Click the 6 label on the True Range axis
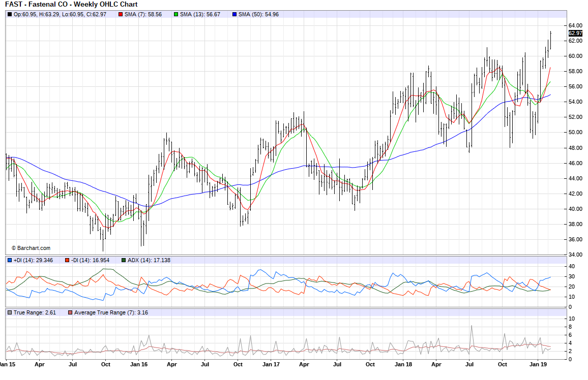Image resolution: width=588 pixels, height=380 pixels. (x=570, y=335)
